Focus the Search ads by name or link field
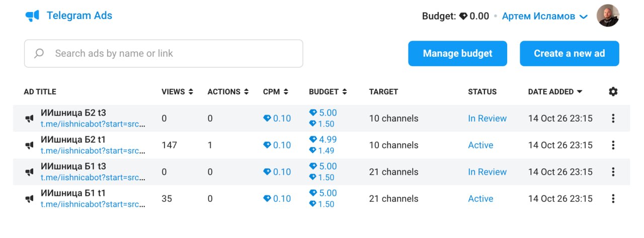644x238 pixels. (x=164, y=53)
